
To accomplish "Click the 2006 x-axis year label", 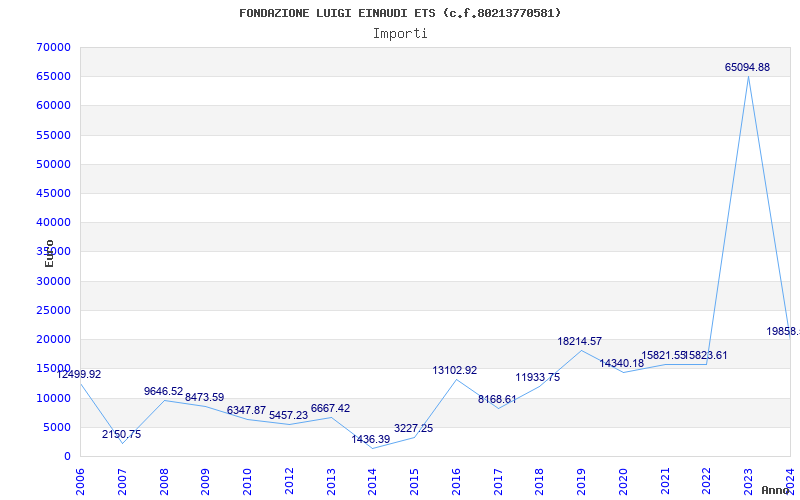I will [80, 481].
